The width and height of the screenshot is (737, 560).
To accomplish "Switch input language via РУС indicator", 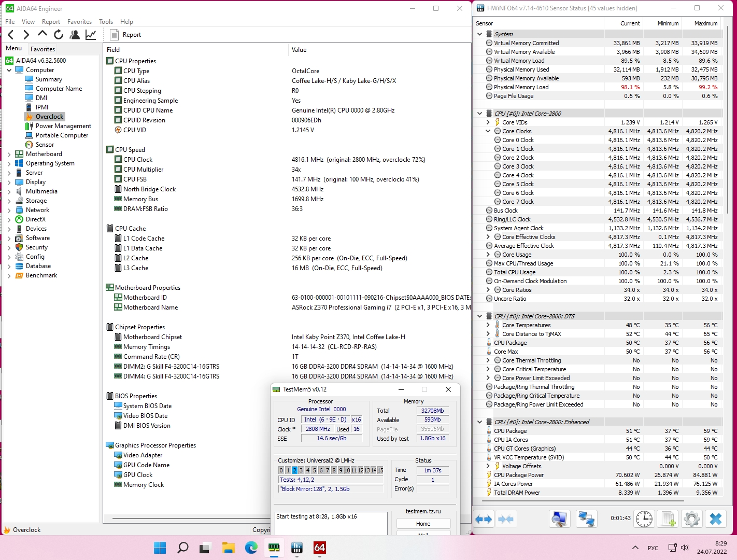I will [653, 548].
